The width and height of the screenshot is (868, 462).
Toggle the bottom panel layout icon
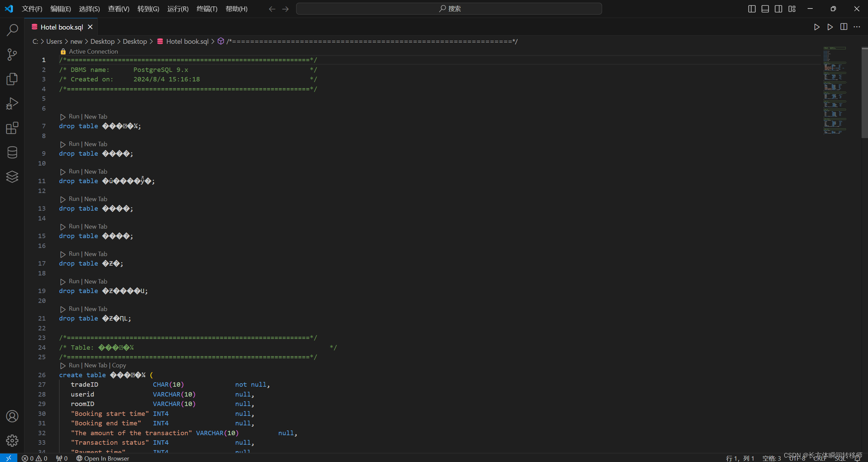click(765, 9)
